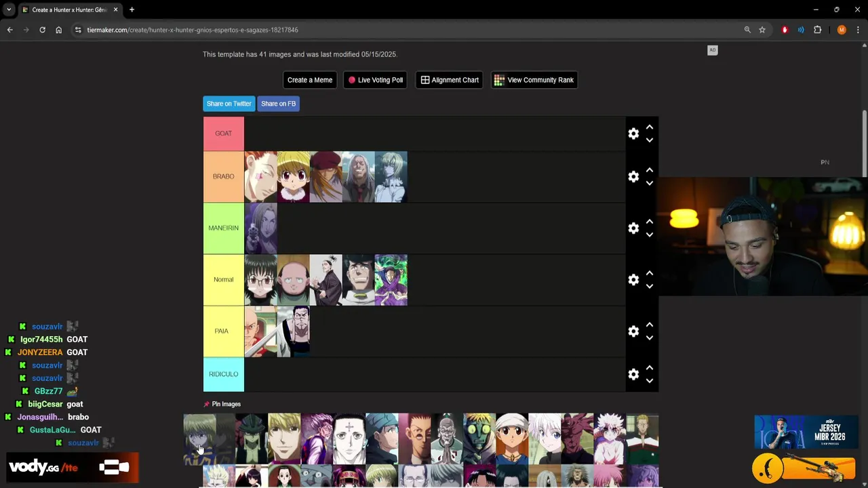
Task: Open the tab search dropdown
Action: click(8, 9)
